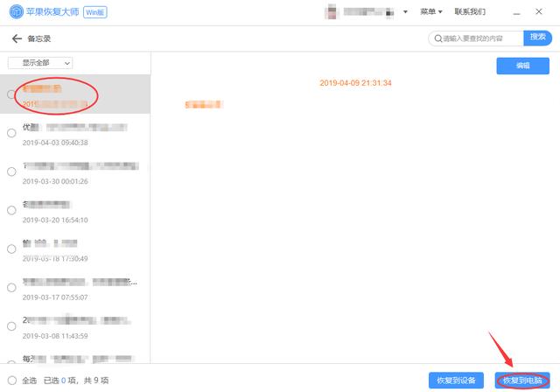Click the 苹果恢复大师 app logo icon

(16, 11)
